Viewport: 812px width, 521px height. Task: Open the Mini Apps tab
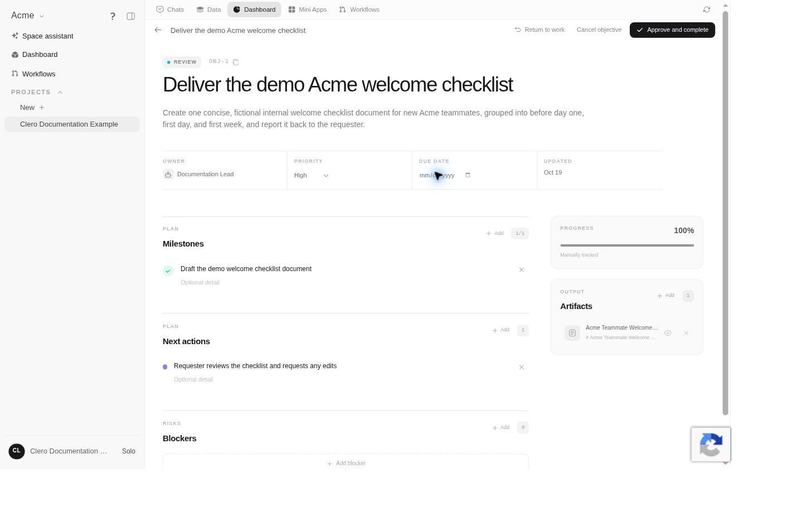point(308,9)
